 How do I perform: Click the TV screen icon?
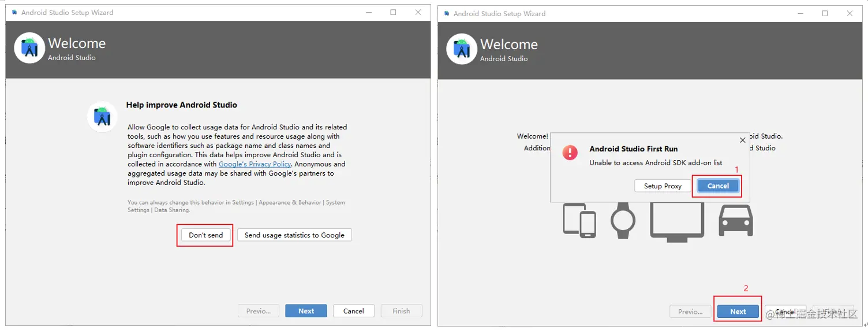[x=677, y=222]
